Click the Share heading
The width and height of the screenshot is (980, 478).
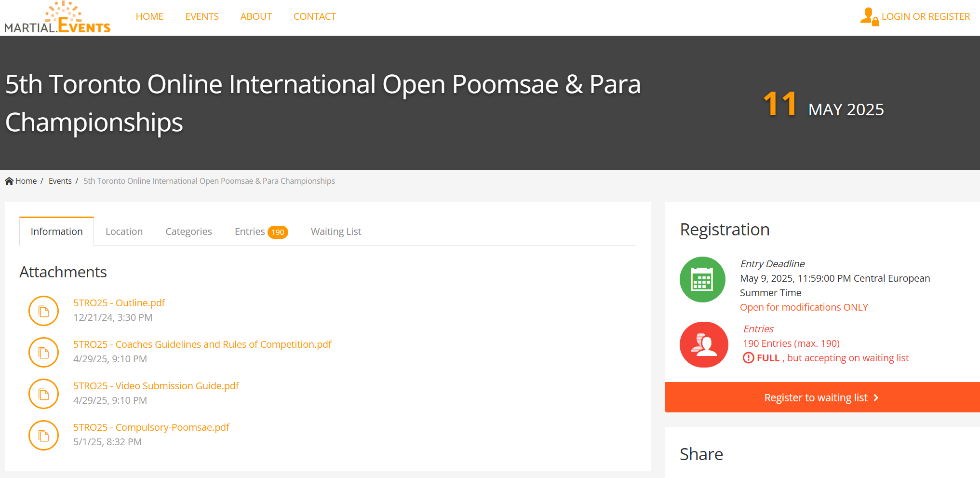coord(701,454)
